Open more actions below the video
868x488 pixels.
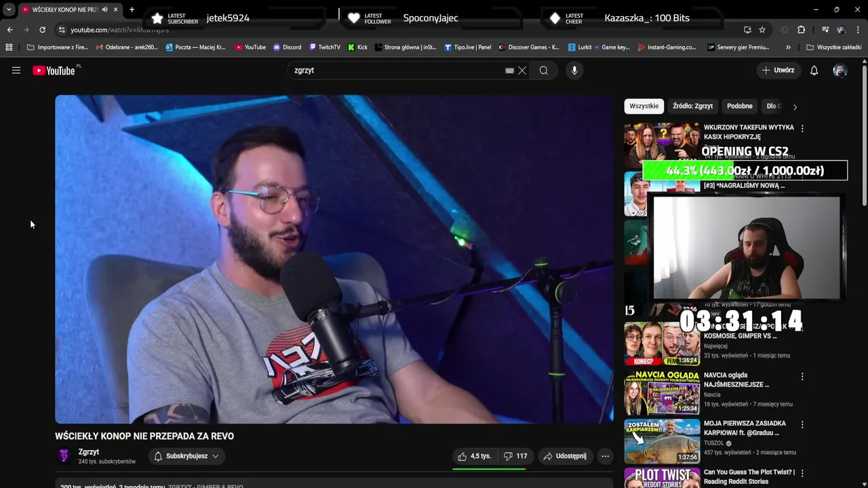pos(605,456)
